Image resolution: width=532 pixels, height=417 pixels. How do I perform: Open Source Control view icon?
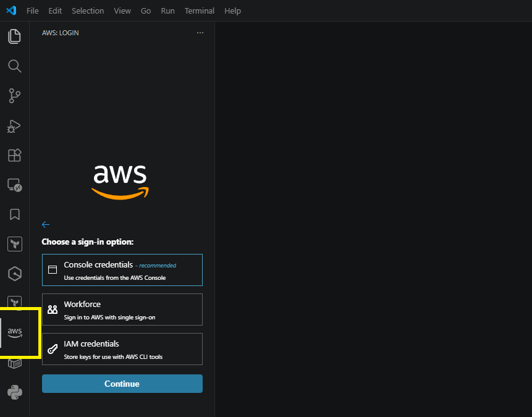14,96
